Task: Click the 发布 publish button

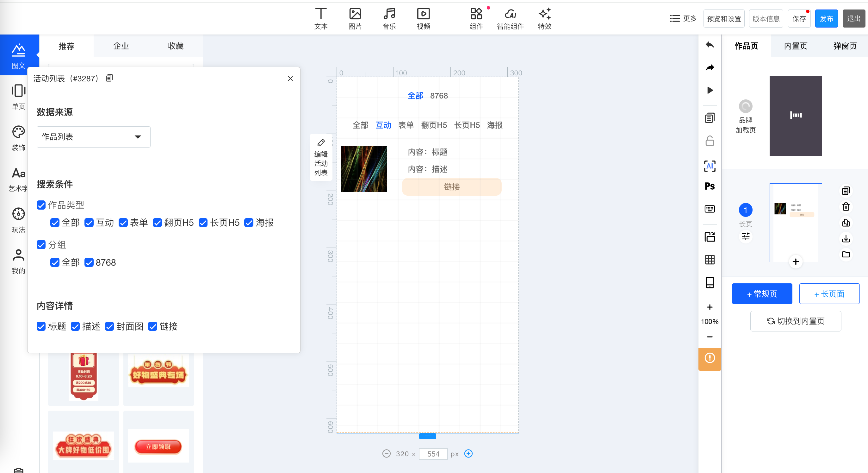Action: tap(826, 19)
